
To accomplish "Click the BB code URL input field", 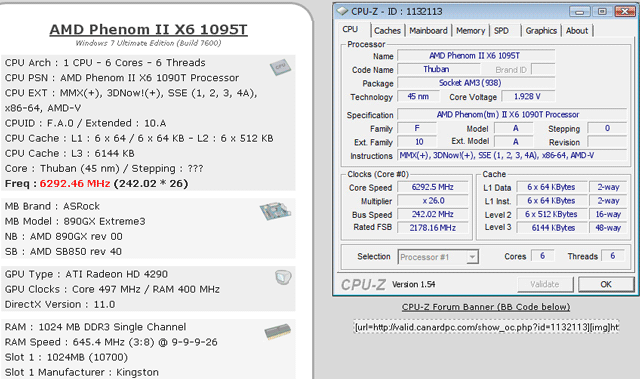I will (486, 327).
